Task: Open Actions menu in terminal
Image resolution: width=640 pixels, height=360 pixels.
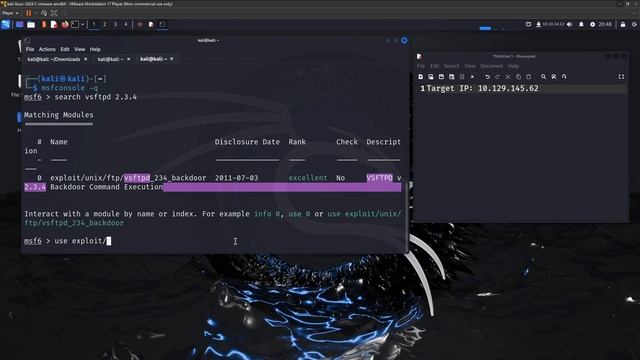Action: click(47, 49)
